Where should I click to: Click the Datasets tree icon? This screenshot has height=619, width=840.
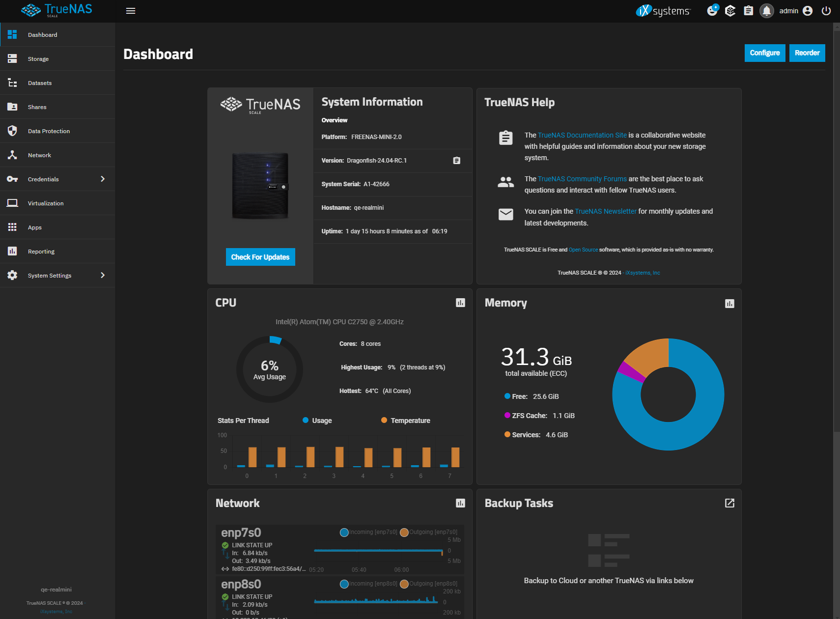pyautogui.click(x=12, y=83)
